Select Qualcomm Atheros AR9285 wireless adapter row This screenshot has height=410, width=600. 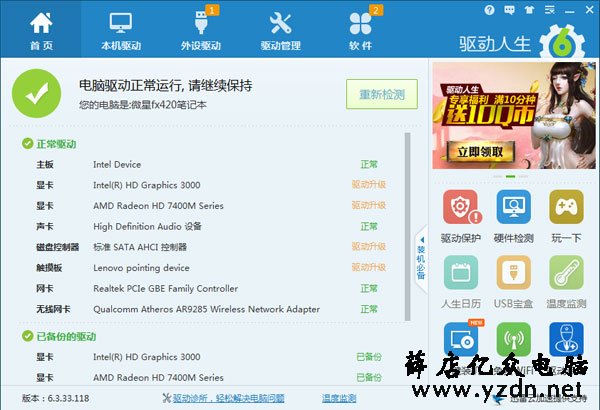211,309
